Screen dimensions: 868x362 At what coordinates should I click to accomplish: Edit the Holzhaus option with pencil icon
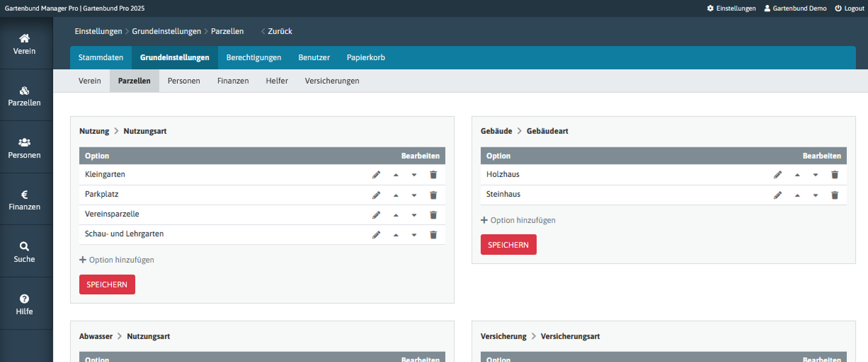coord(777,175)
